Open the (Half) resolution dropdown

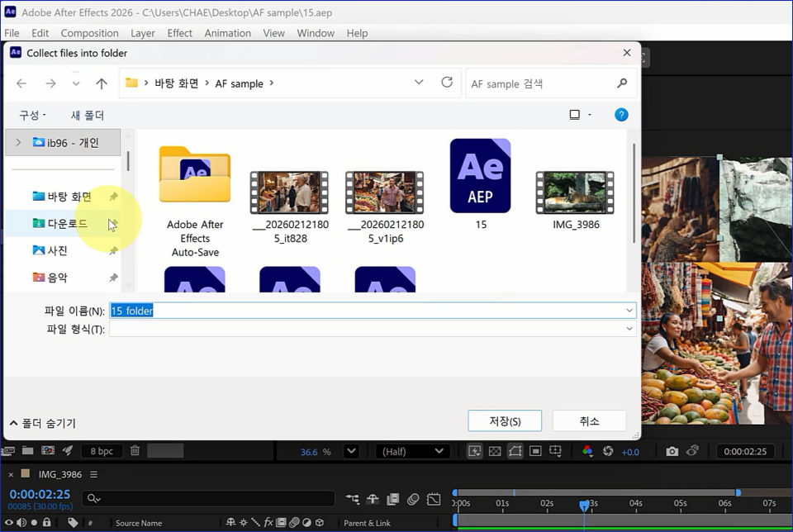pyautogui.click(x=413, y=452)
